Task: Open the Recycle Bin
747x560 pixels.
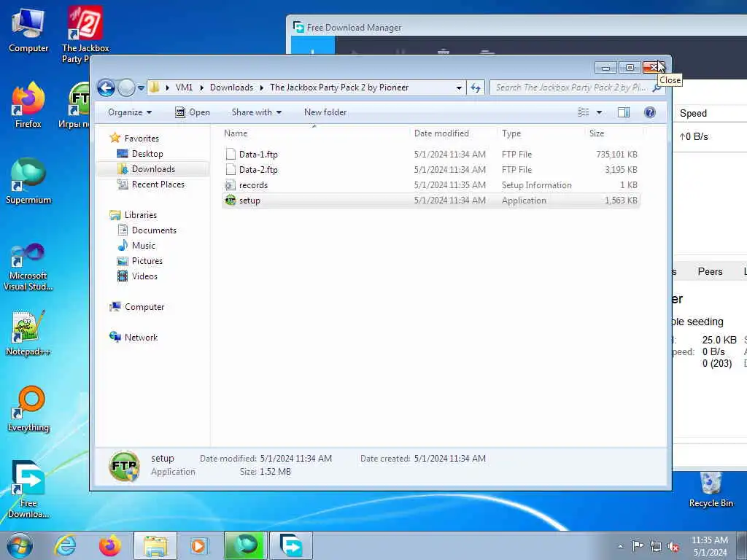Action: [x=711, y=489]
